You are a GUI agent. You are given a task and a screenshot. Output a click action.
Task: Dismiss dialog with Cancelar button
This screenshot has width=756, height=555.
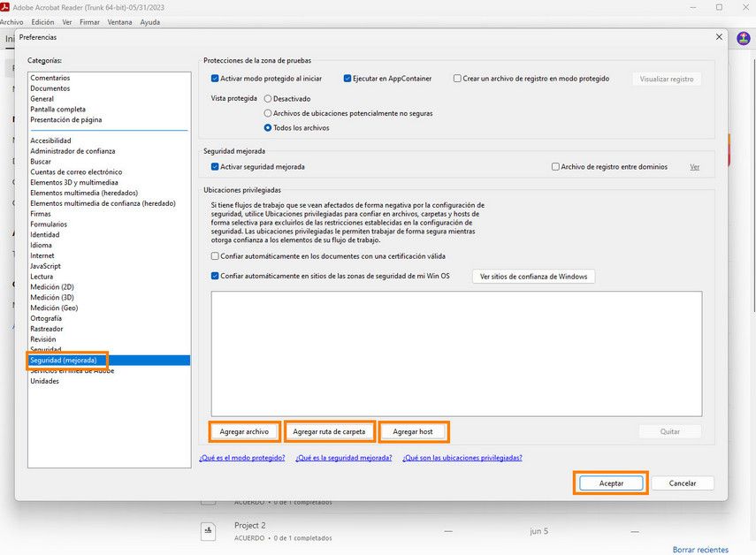683,483
